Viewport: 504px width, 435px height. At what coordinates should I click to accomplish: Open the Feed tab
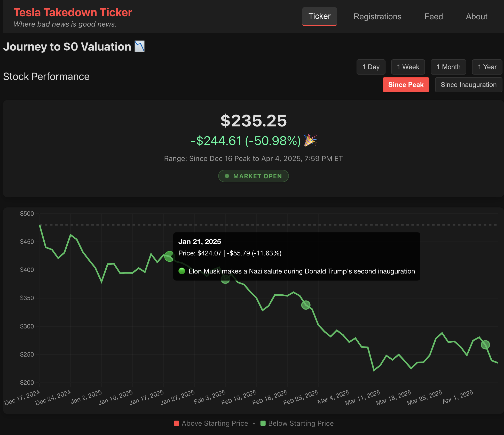[434, 17]
